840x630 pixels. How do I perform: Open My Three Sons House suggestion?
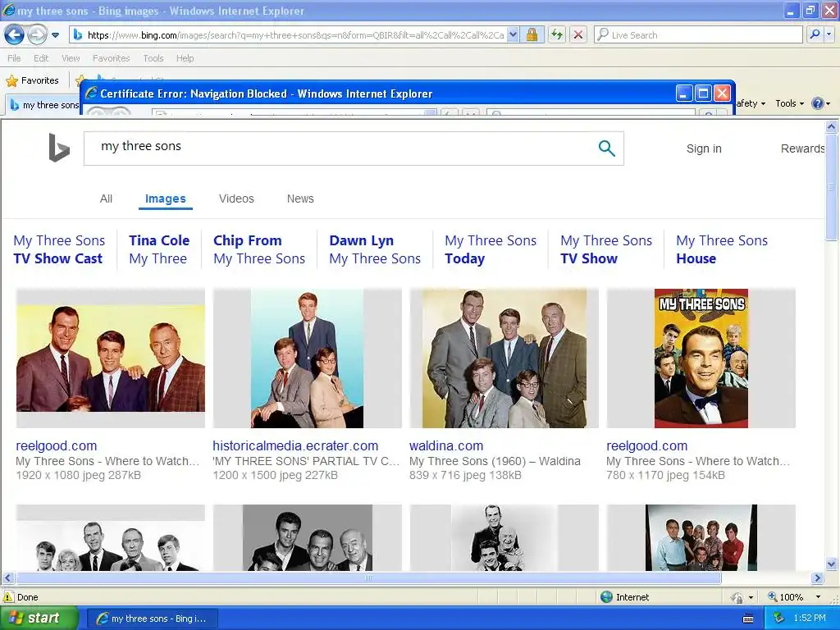(x=722, y=249)
